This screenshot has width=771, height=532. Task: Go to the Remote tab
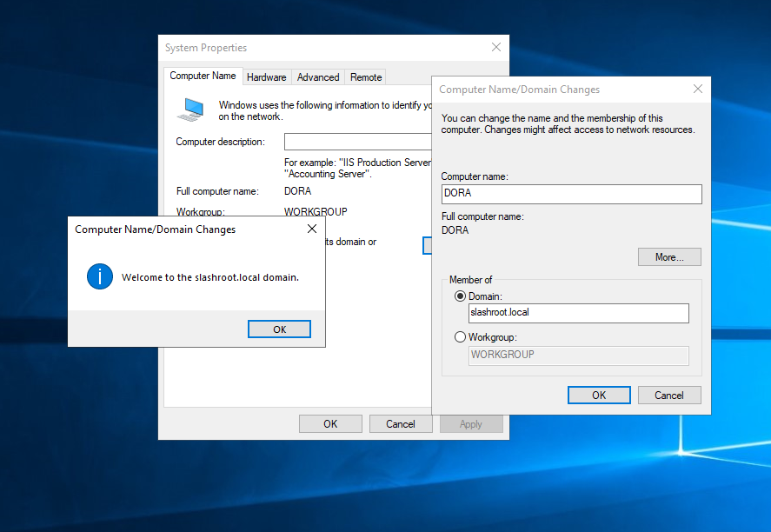[x=366, y=77]
